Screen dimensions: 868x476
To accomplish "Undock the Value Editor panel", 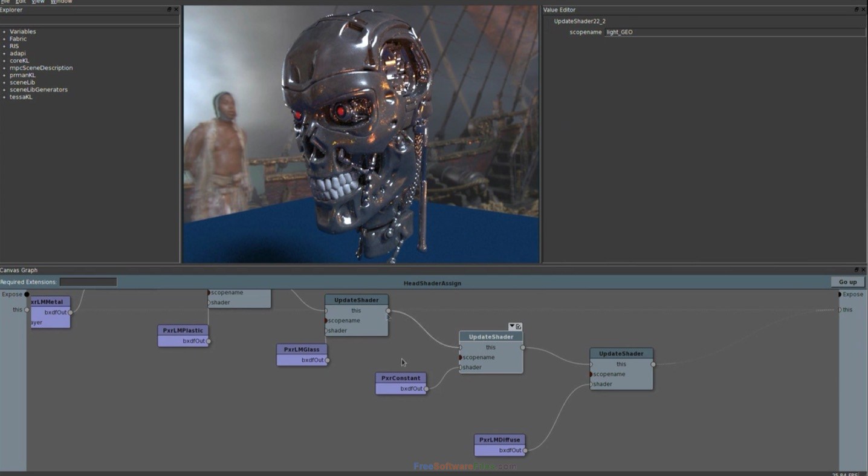I will click(x=857, y=10).
